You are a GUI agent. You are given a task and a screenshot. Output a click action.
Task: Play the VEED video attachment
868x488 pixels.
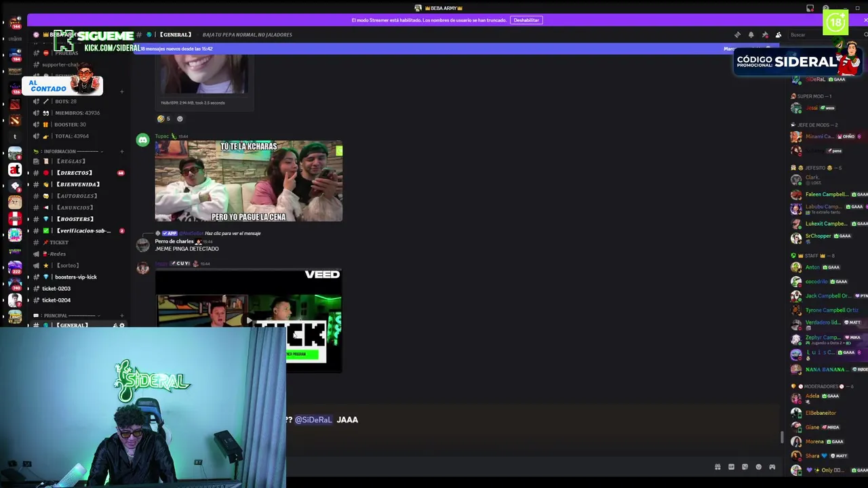point(249,321)
